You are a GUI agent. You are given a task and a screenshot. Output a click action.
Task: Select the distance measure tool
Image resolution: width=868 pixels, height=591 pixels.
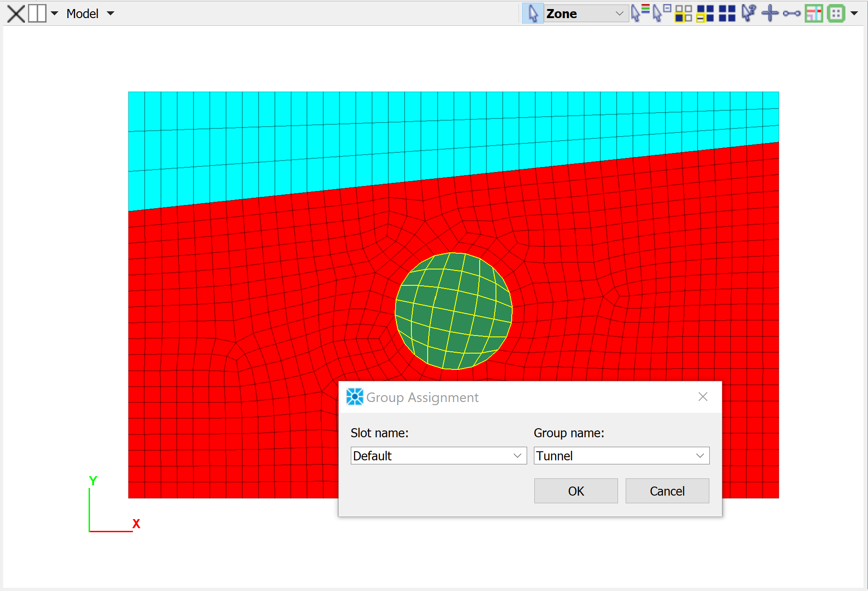point(792,14)
